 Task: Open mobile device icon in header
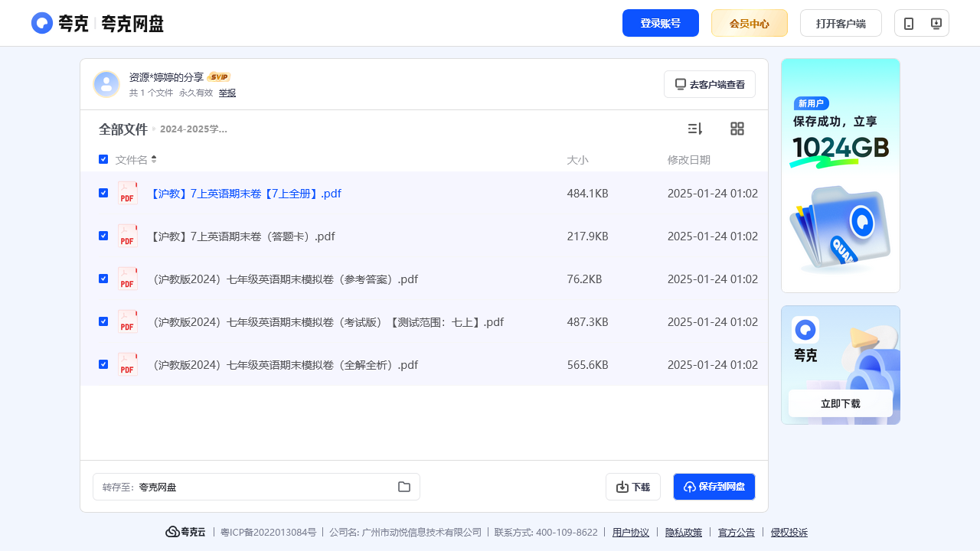tap(909, 23)
